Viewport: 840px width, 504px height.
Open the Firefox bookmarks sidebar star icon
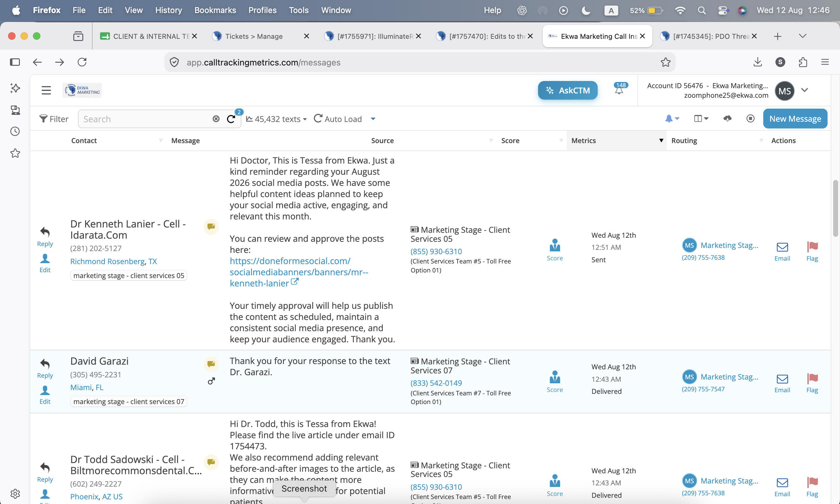pyautogui.click(x=15, y=153)
